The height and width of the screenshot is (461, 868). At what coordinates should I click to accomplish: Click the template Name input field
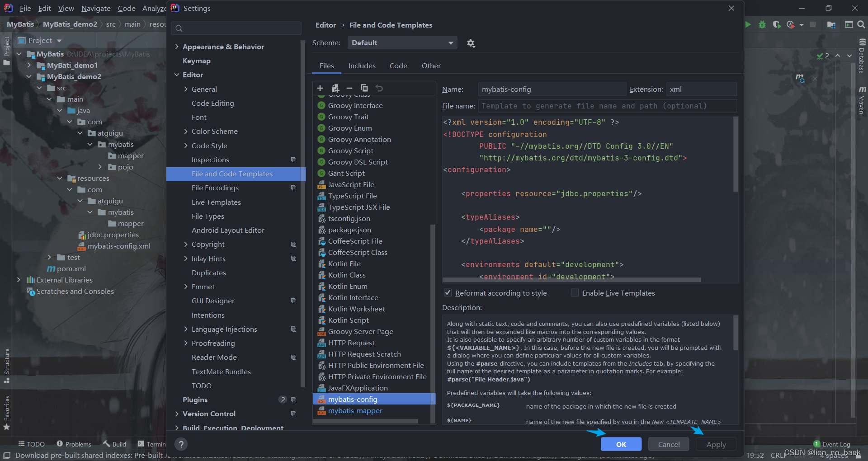click(x=552, y=89)
